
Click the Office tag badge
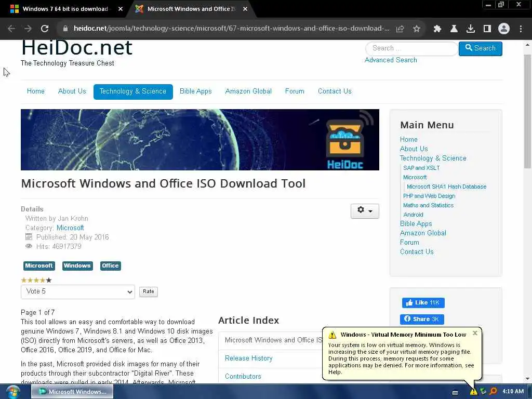click(x=110, y=265)
